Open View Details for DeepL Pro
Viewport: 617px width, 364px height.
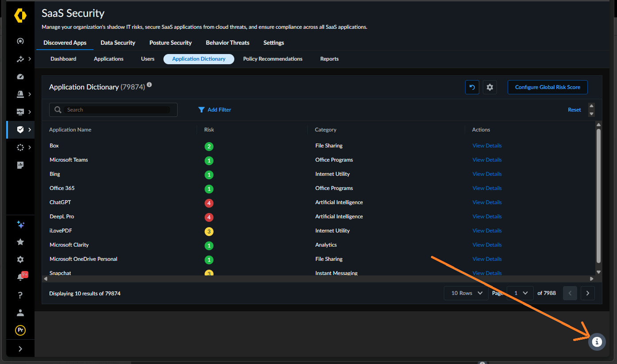487,217
